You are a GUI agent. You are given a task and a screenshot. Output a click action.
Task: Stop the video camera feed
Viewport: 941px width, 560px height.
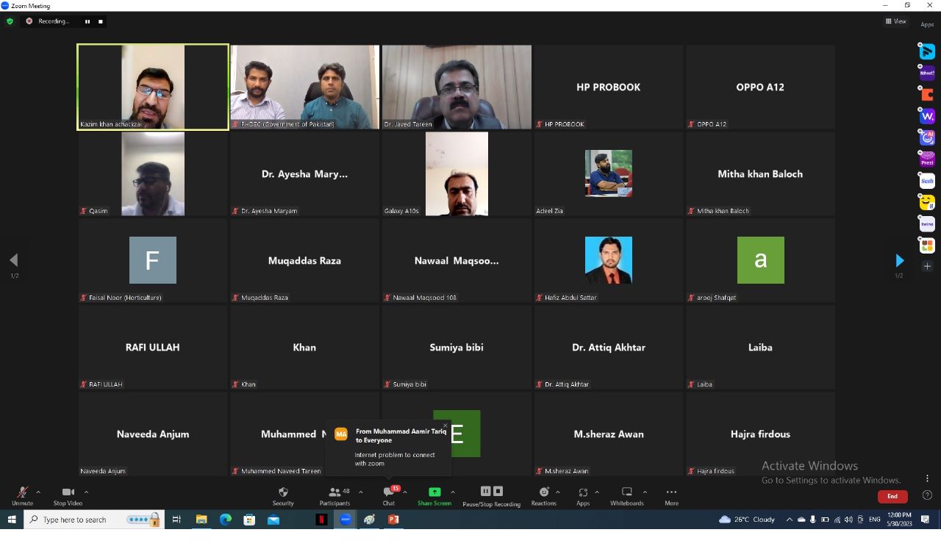pyautogui.click(x=68, y=493)
